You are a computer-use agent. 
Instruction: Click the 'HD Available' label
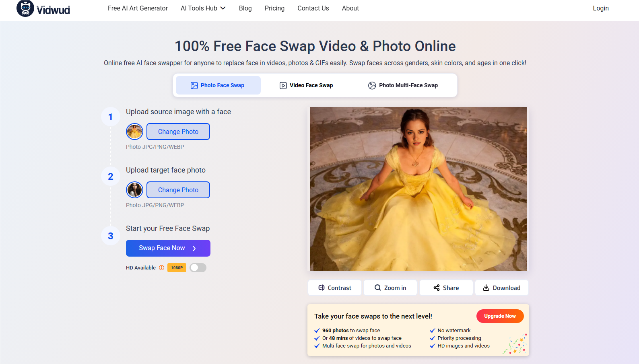pyautogui.click(x=141, y=268)
